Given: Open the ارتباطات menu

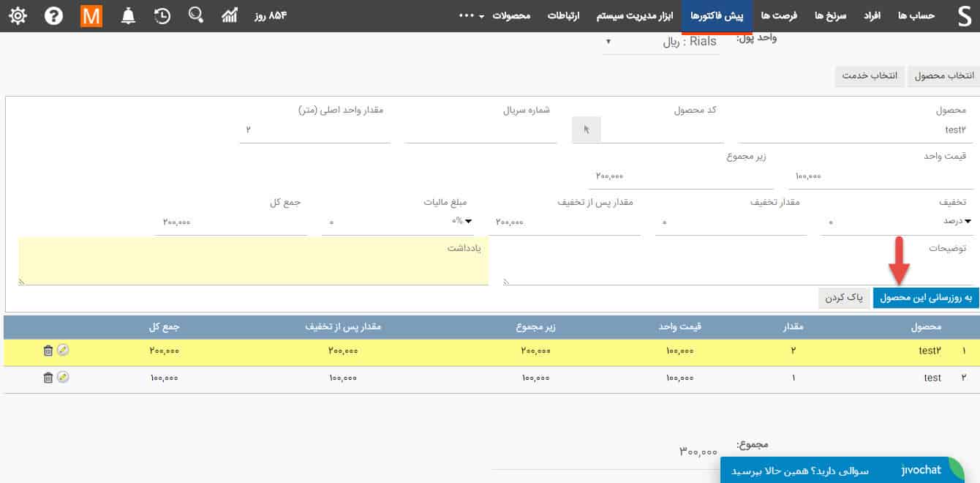Looking at the screenshot, I should 564,15.
